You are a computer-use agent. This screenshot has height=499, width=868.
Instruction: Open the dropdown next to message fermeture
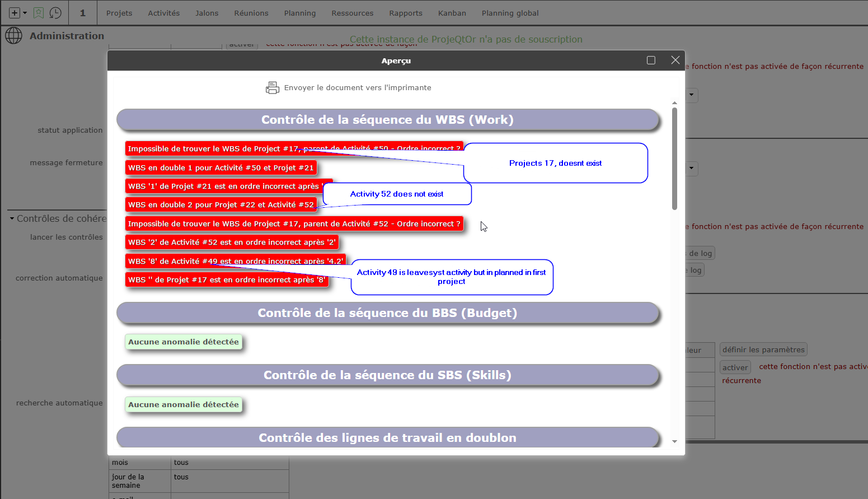click(x=691, y=169)
